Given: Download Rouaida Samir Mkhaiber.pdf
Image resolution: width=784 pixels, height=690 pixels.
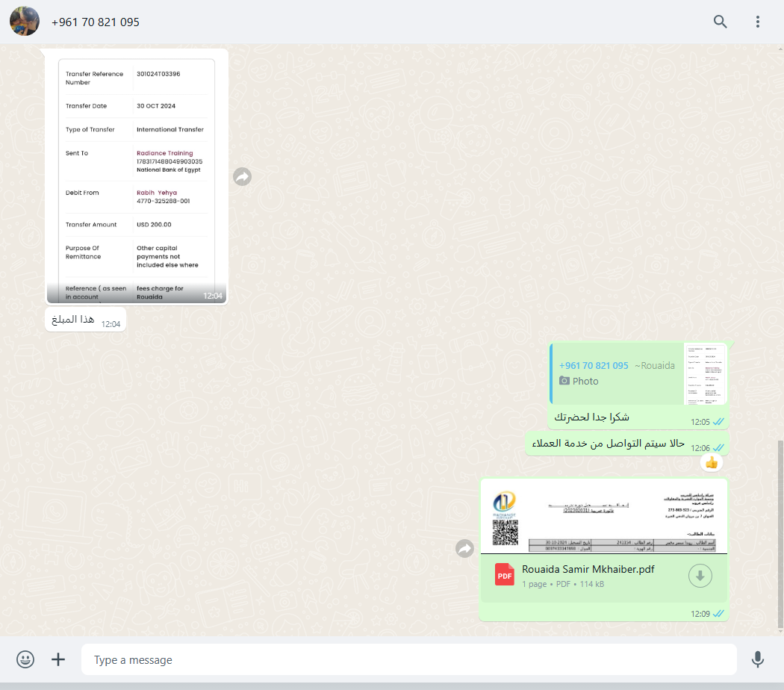Looking at the screenshot, I should (x=700, y=576).
